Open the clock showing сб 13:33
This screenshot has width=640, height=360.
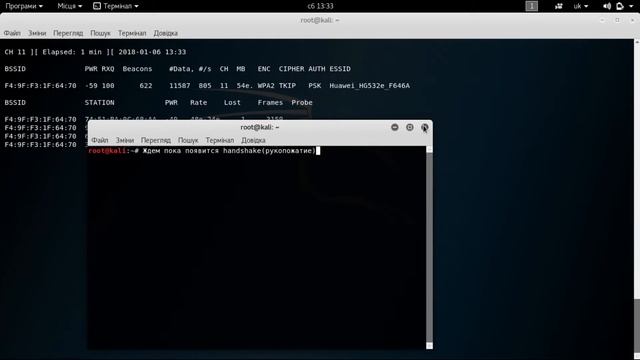click(x=320, y=6)
